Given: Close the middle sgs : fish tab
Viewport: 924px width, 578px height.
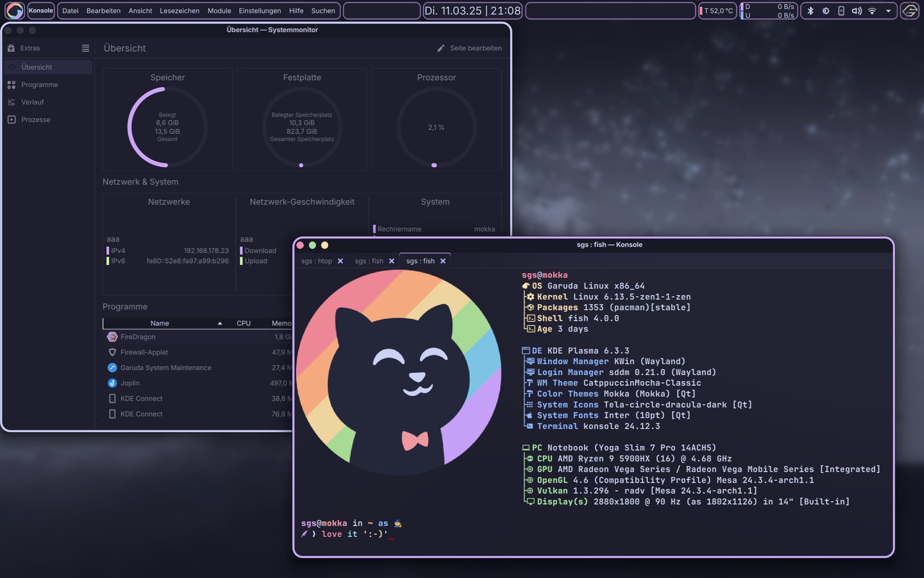Looking at the screenshot, I should (x=392, y=261).
